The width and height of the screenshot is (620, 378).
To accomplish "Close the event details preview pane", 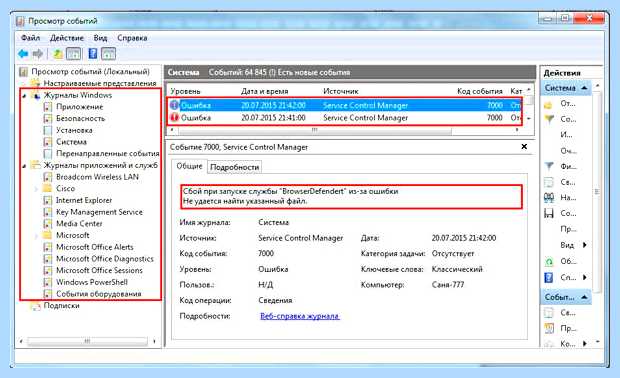I will pos(524,146).
